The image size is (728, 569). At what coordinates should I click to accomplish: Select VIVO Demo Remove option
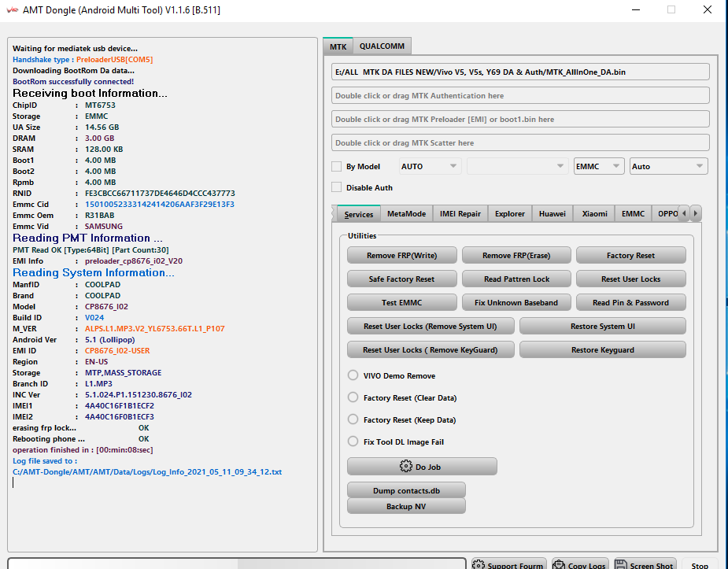point(353,375)
